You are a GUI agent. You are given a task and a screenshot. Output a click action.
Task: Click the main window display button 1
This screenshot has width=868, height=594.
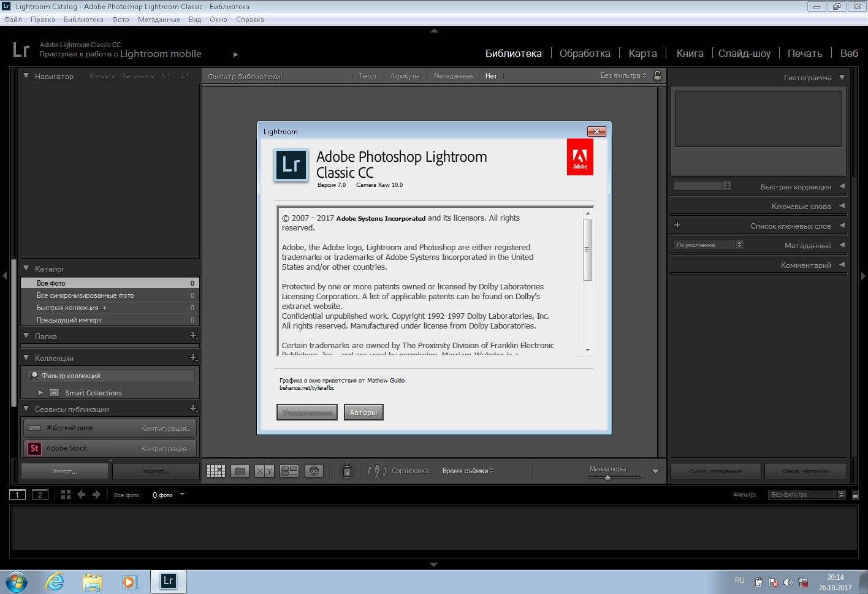(17, 495)
